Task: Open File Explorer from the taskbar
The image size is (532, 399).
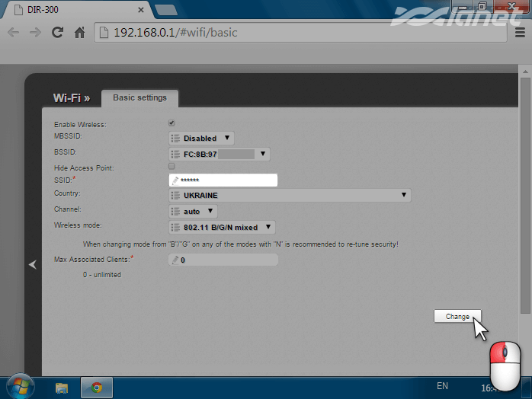Action: tap(62, 388)
